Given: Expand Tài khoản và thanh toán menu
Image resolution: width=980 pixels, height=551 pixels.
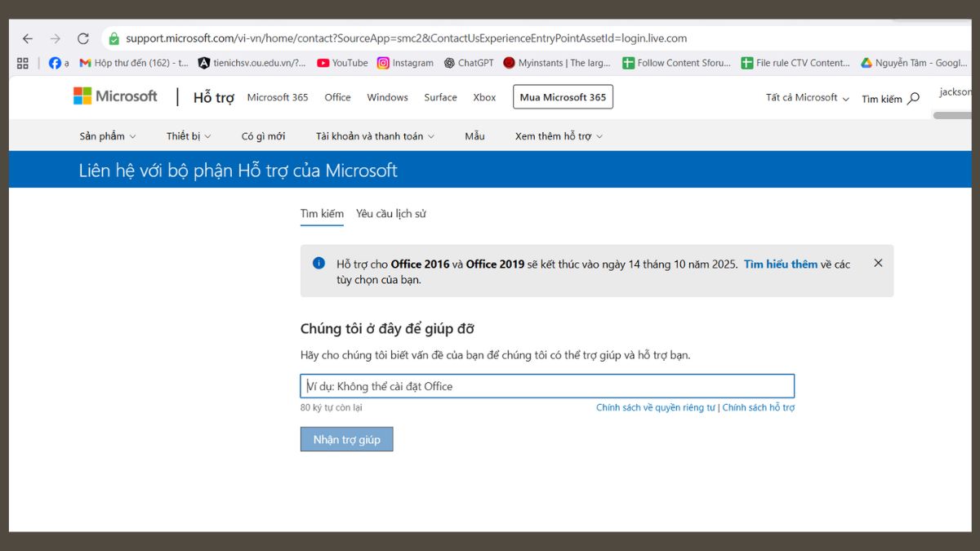Looking at the screenshot, I should click(375, 136).
